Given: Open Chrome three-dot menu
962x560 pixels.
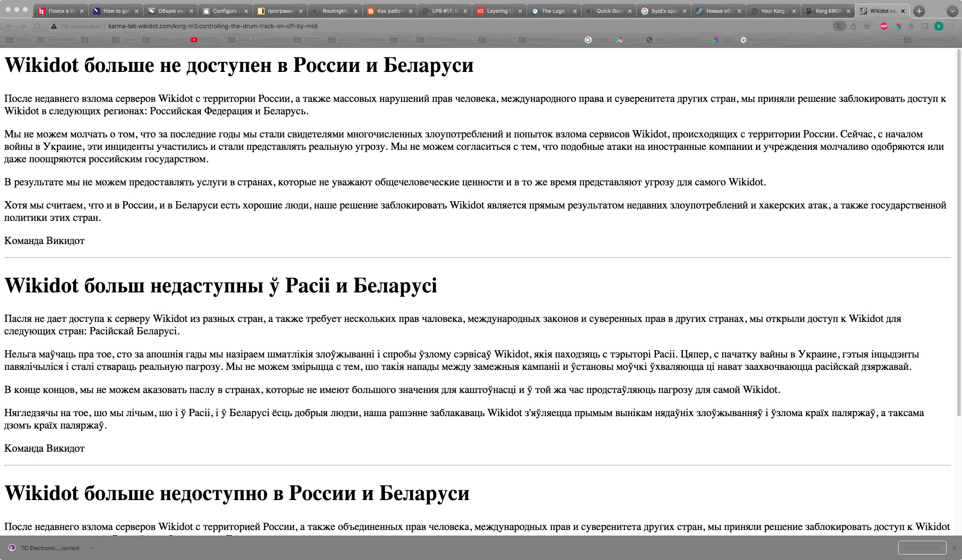Looking at the screenshot, I should [953, 26].
